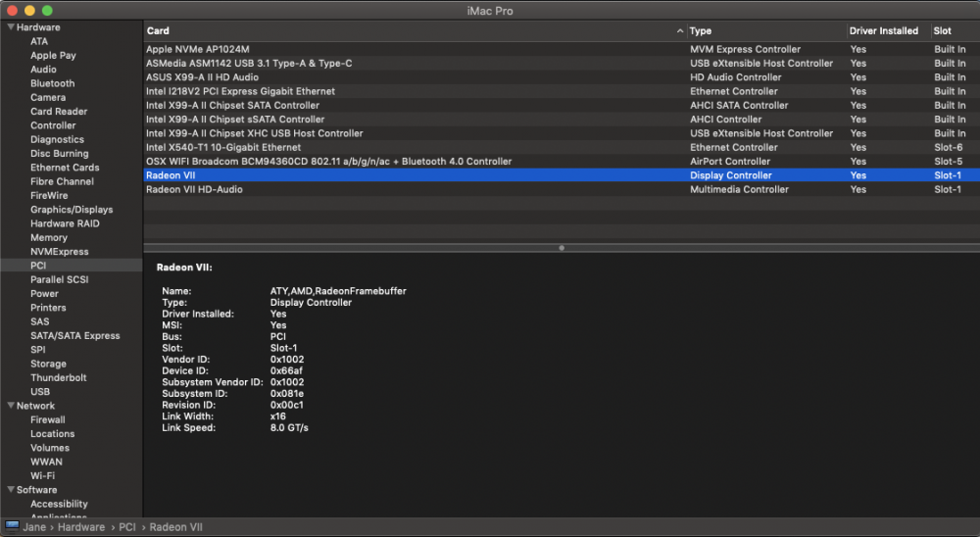Image resolution: width=980 pixels, height=537 pixels.
Task: Select the OSX WIFI Broadcom BCM94360CD row
Action: pos(562,162)
